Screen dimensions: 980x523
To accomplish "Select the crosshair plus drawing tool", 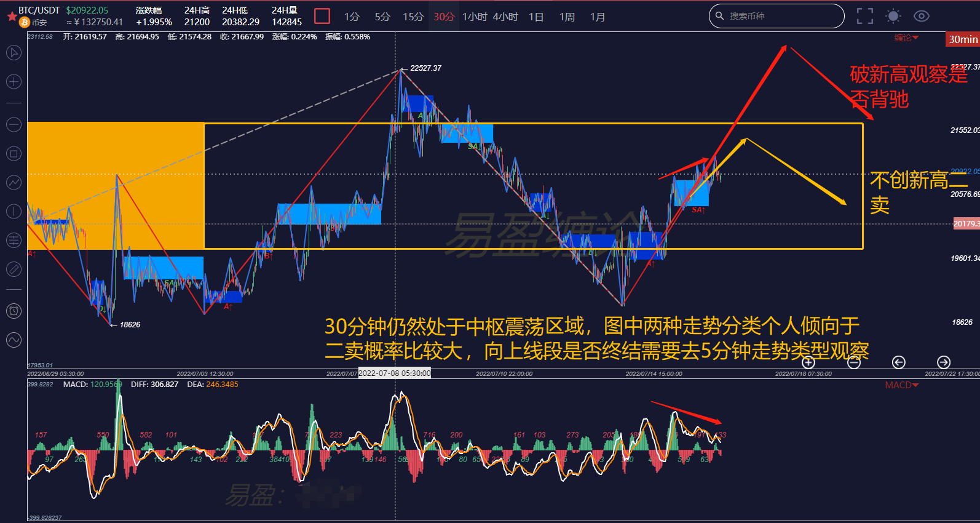I will [14, 82].
